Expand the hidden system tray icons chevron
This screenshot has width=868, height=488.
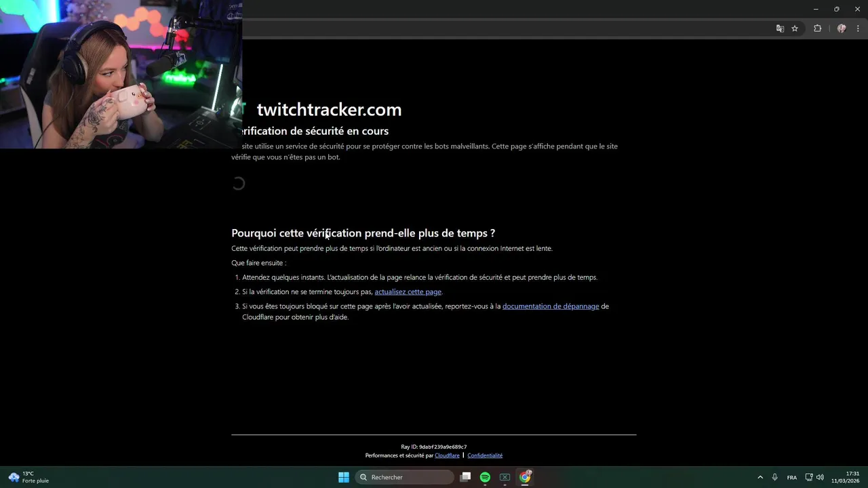tap(760, 477)
